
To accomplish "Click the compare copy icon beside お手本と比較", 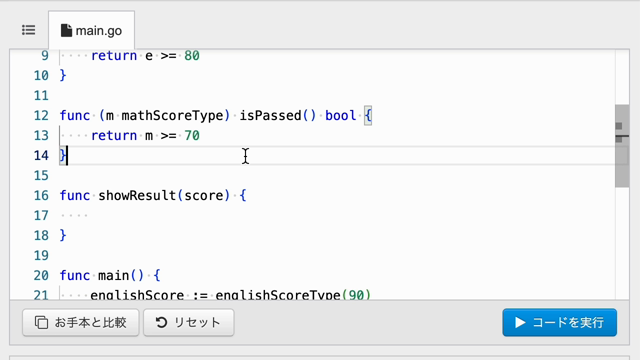I will click(x=41, y=322).
